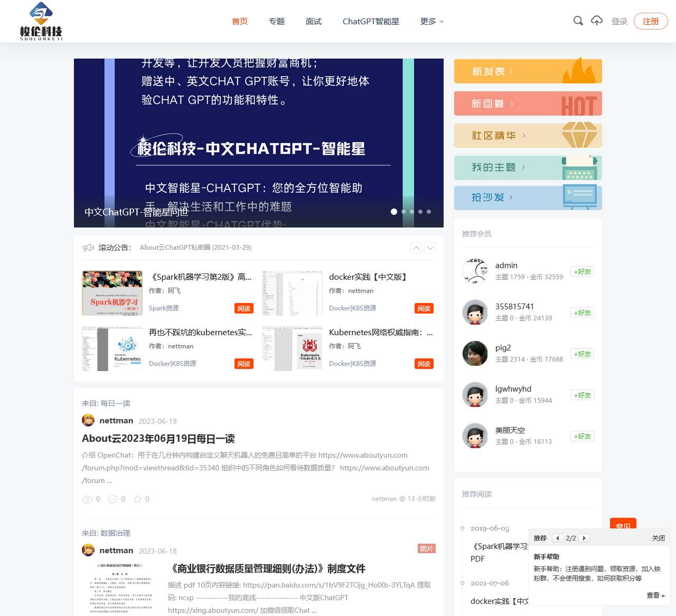The height and width of the screenshot is (616, 676).
Task: Open docker实践 document thumbnail
Action: [x=292, y=293]
